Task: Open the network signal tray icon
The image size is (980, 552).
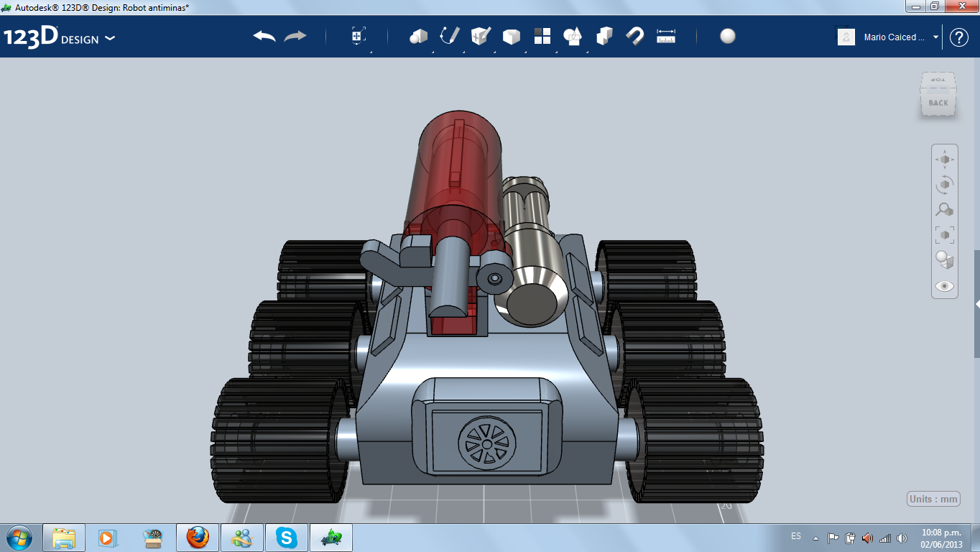Action: [x=885, y=538]
